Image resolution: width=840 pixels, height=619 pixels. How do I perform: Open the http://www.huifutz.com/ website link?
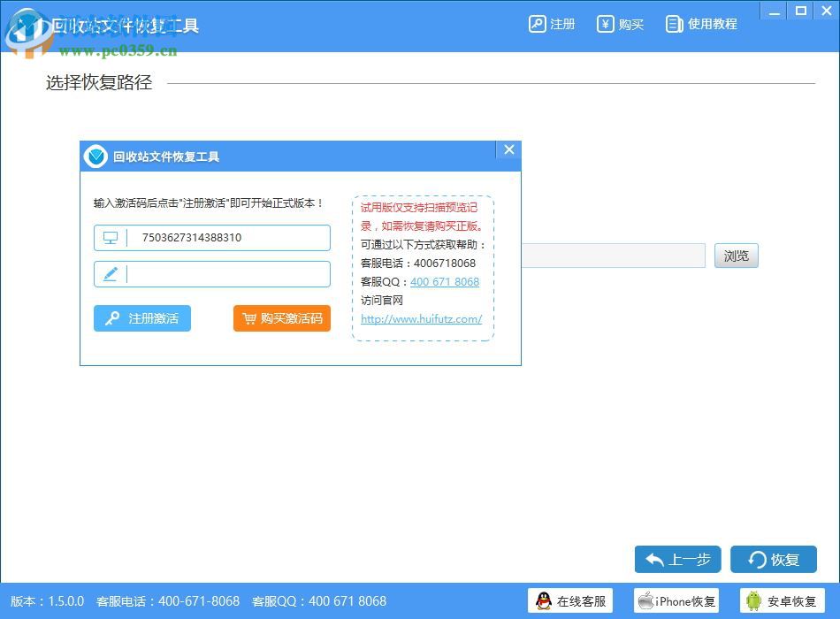[x=420, y=319]
